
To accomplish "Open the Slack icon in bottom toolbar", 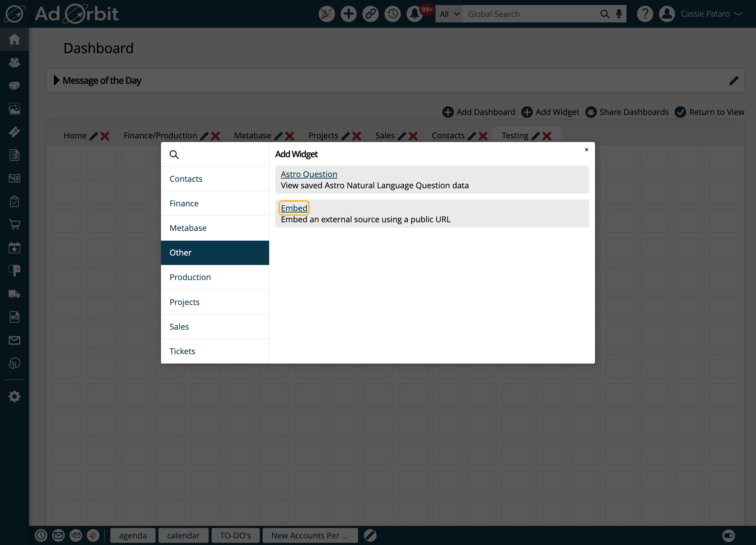I will coord(94,535).
